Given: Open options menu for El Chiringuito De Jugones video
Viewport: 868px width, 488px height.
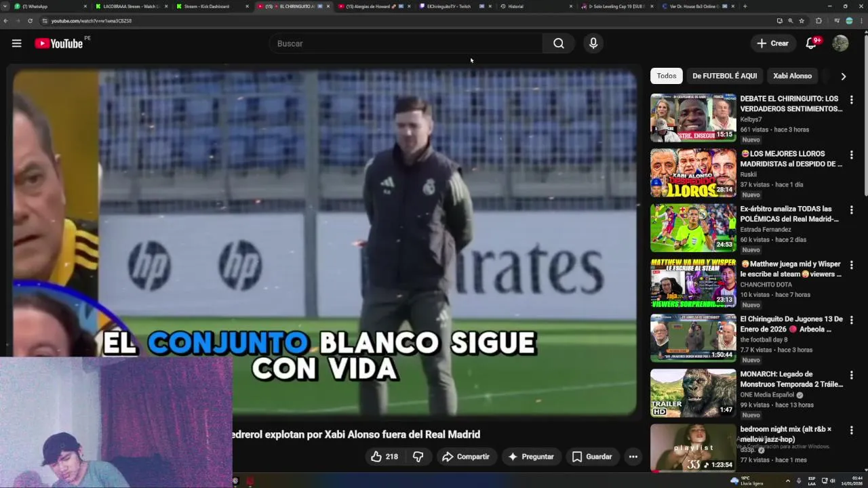Looking at the screenshot, I should (x=851, y=320).
